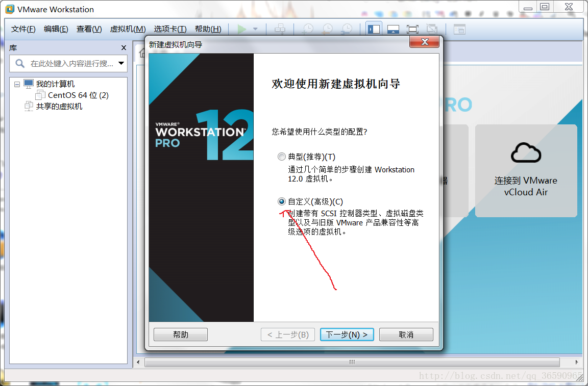Click the cloud icon on vCloud Air tile
Viewport: 588px width, 386px height.
526,152
